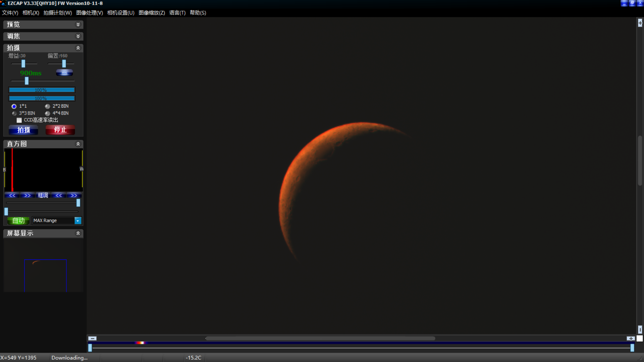Viewport: 644px width, 362px height.
Task: Click the colored marker on bottom level strip
Action: [x=141, y=343]
